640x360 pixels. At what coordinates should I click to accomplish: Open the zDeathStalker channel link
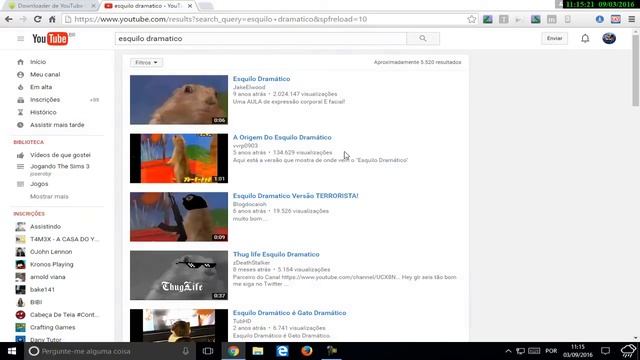click(x=251, y=262)
